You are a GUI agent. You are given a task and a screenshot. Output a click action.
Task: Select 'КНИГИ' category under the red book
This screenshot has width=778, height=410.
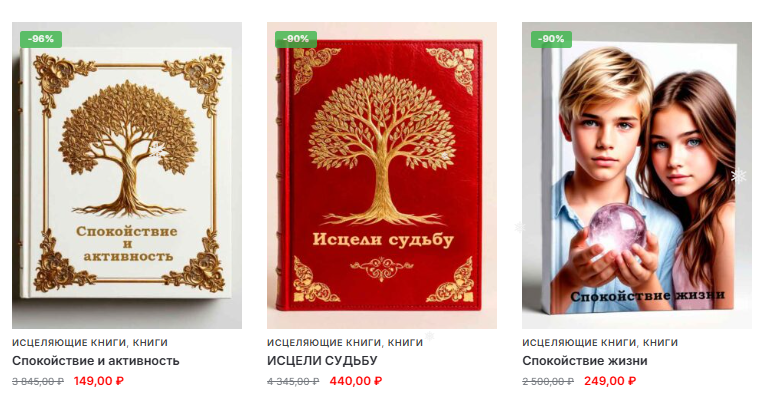pos(405,342)
